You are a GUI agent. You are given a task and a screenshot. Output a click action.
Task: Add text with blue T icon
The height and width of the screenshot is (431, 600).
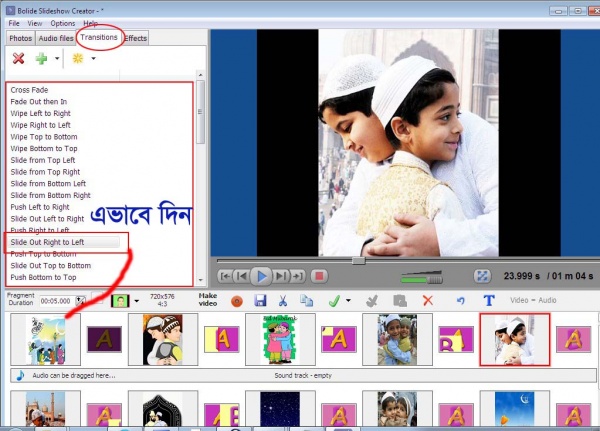click(489, 300)
